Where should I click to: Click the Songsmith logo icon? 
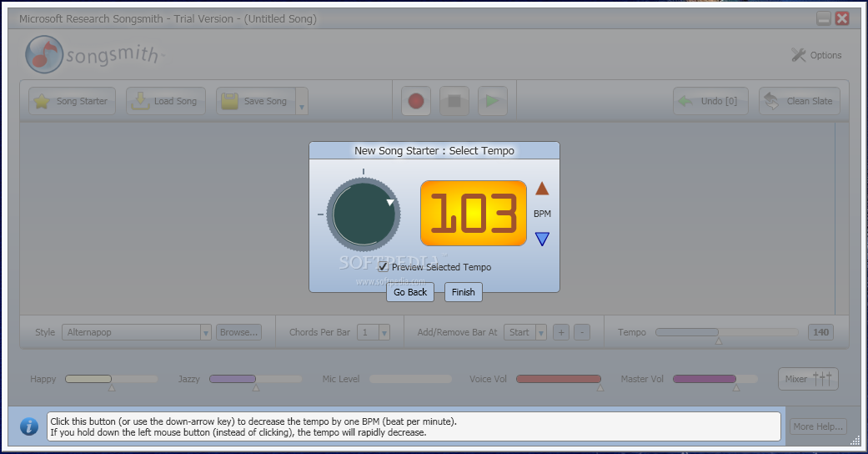coord(43,54)
